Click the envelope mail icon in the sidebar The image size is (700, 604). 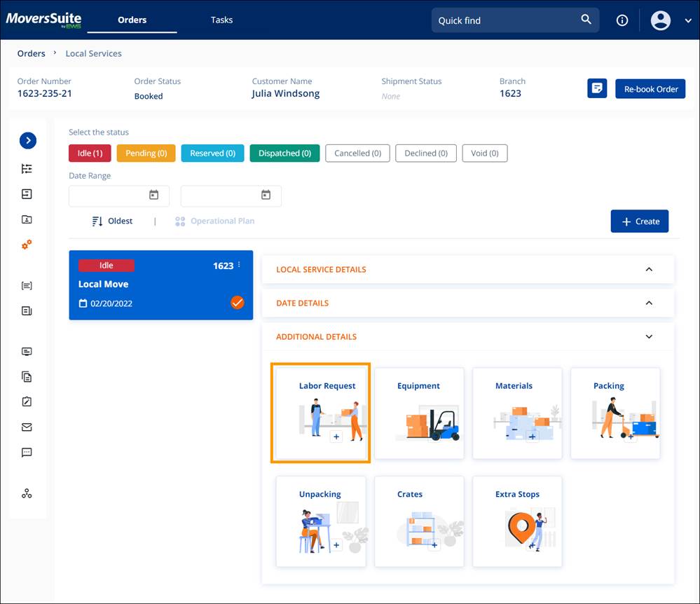pos(27,427)
